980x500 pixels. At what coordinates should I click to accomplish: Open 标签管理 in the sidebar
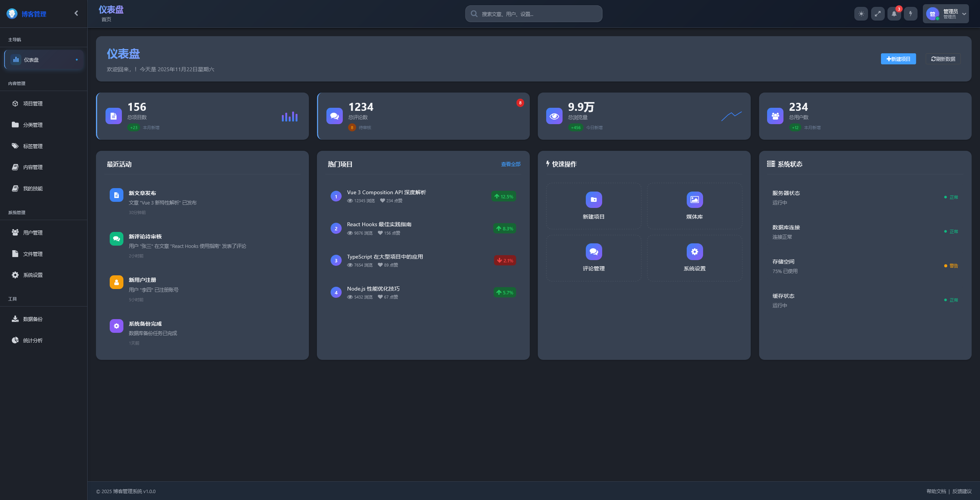coord(33,146)
